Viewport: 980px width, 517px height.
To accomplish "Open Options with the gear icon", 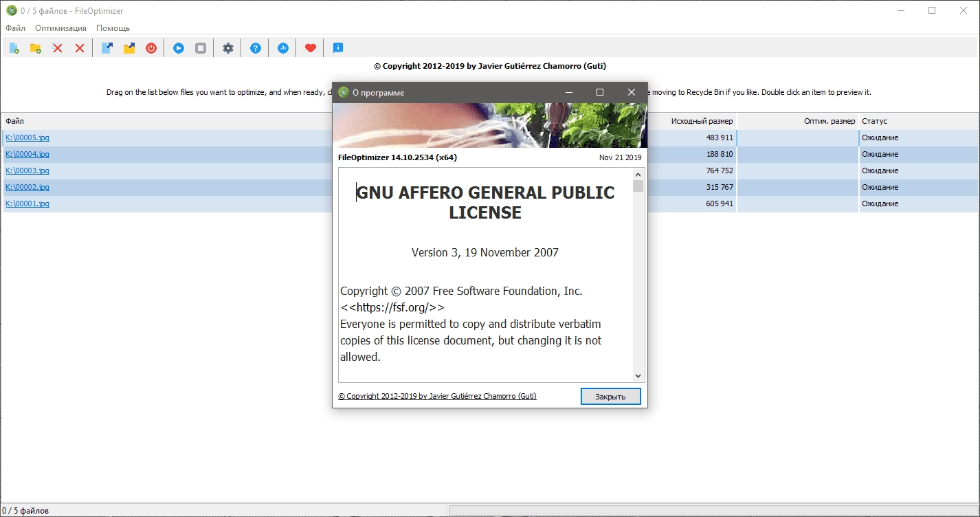I will click(x=228, y=48).
